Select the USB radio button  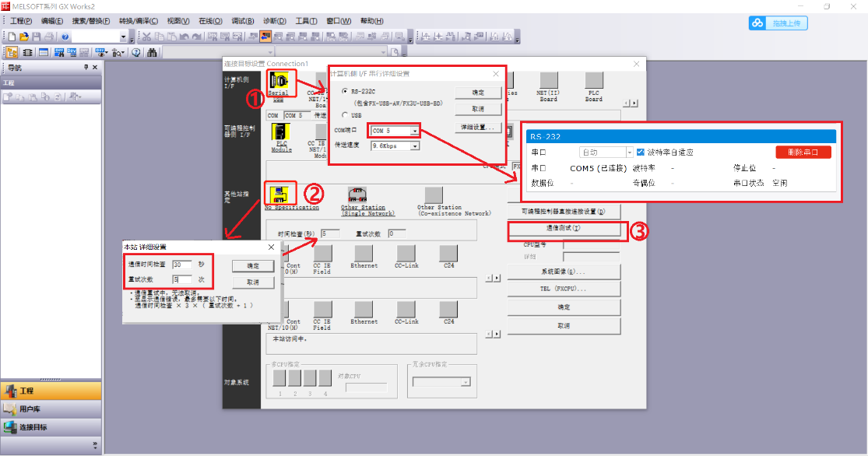(x=346, y=115)
